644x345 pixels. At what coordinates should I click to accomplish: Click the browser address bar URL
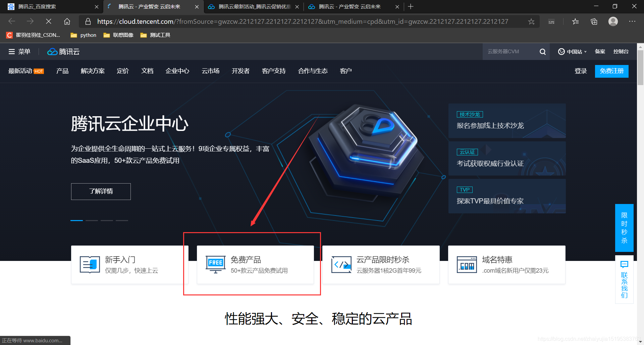[303, 21]
